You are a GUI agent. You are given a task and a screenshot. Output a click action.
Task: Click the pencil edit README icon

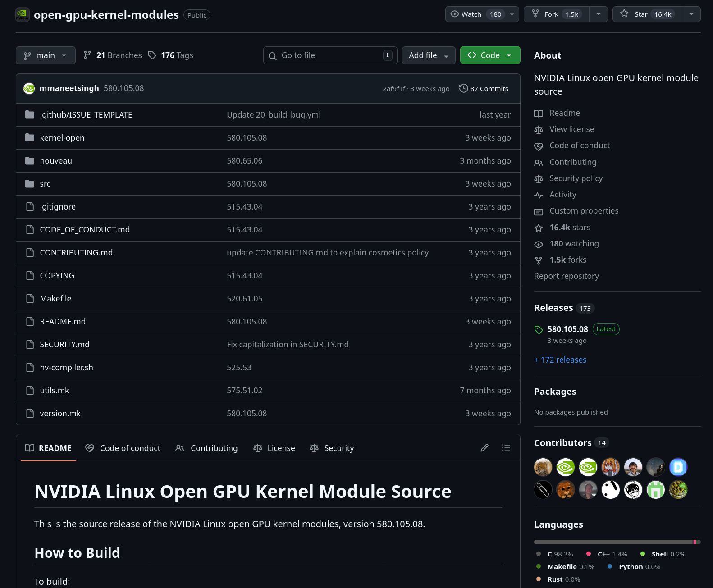click(x=484, y=448)
